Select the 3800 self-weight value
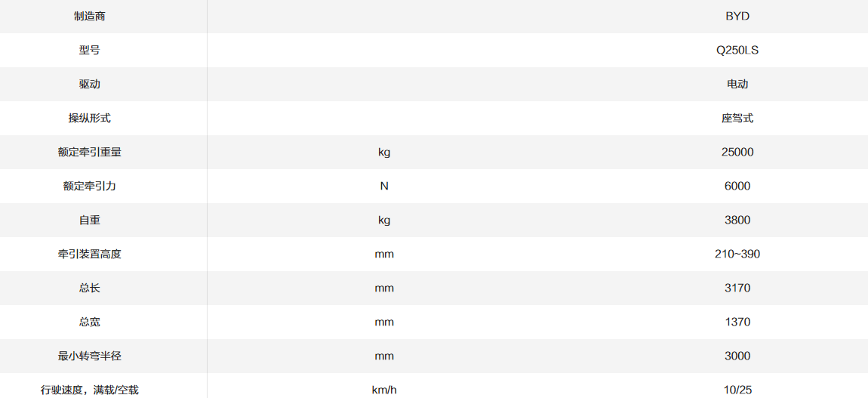The width and height of the screenshot is (868, 398). pyautogui.click(x=737, y=220)
